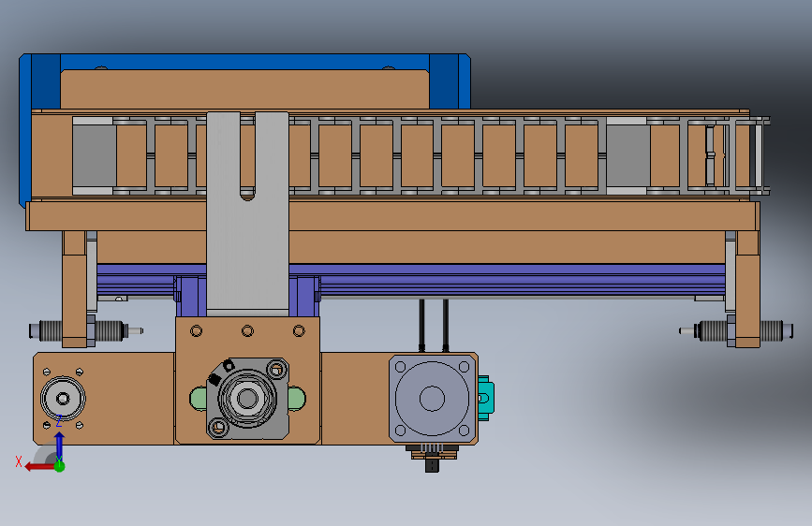Select the black plug below the motor
The image size is (812, 526).
432,464
